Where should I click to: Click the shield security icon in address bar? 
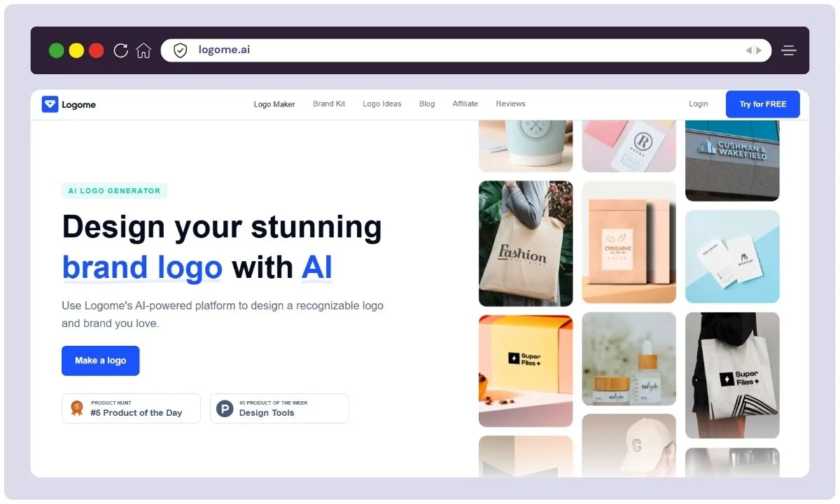point(181,50)
